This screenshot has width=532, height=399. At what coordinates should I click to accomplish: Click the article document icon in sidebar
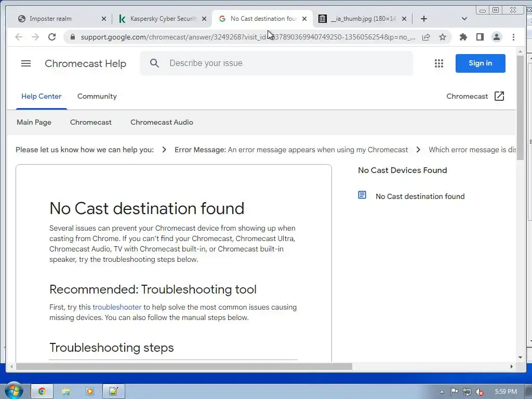(362, 195)
